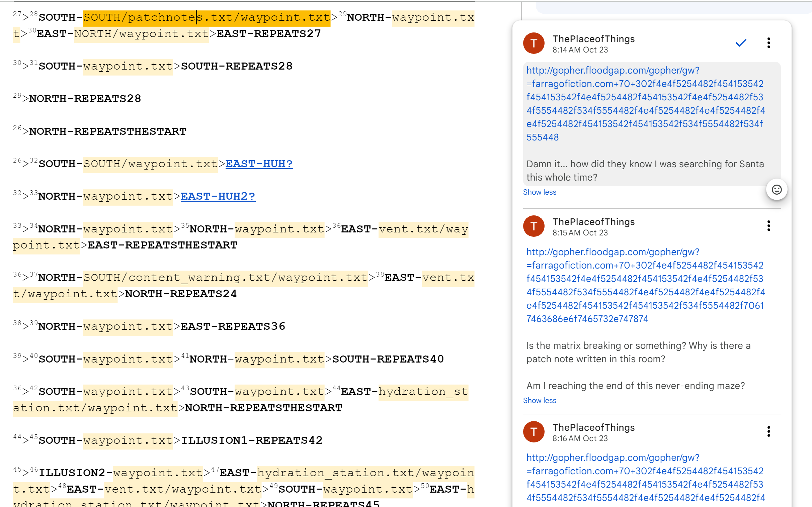Click highlighted SOUTH/patchnotes.txt/waypoint.txt text
Viewport: 812px width, 507px height.
(207, 17)
